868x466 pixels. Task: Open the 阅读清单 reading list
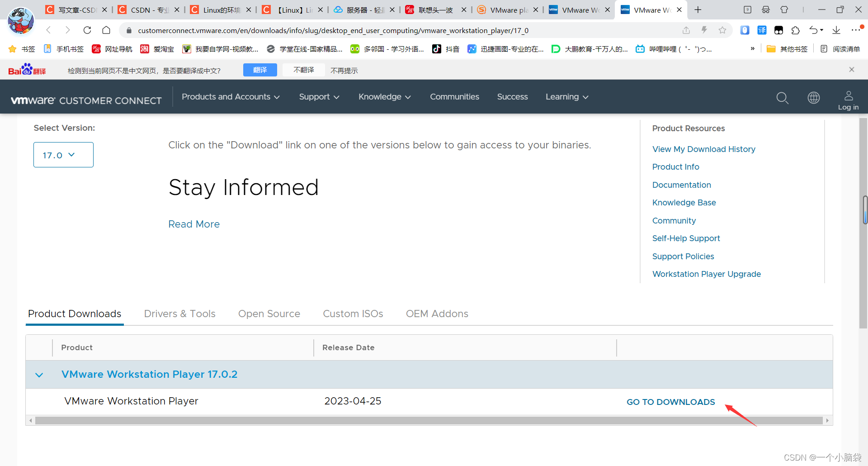coord(840,49)
